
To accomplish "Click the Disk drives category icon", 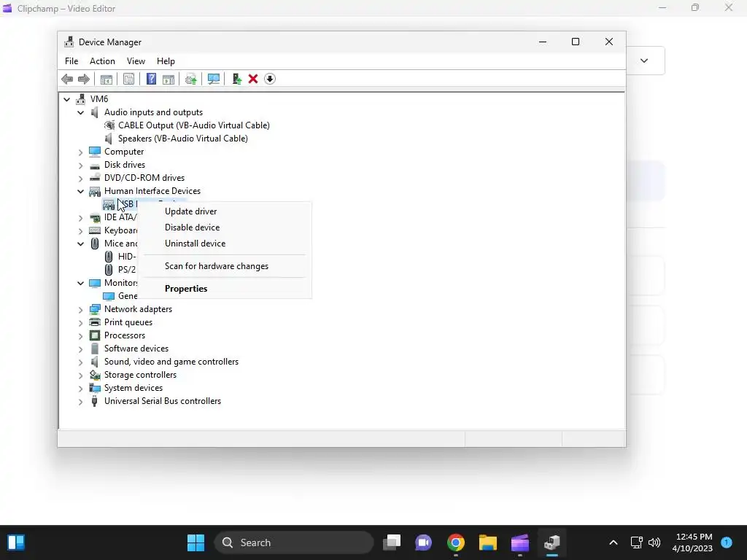I will click(95, 165).
